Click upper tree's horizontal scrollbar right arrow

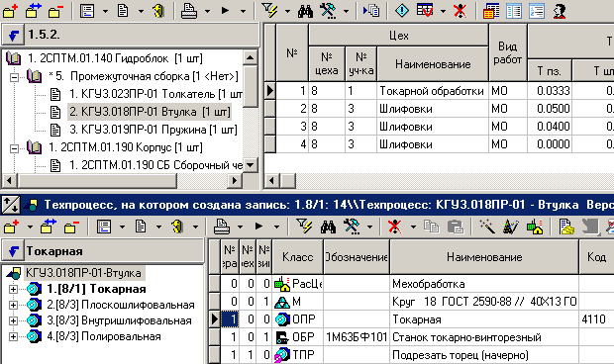pyautogui.click(x=234, y=181)
